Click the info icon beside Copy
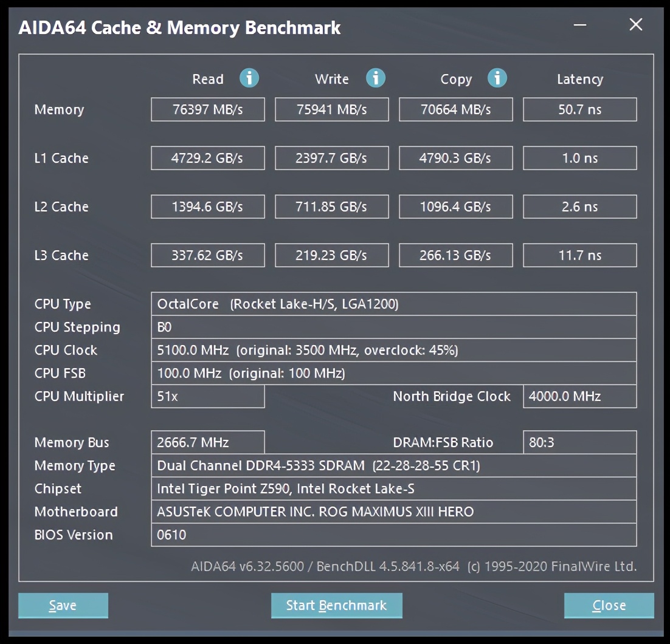 point(497,78)
